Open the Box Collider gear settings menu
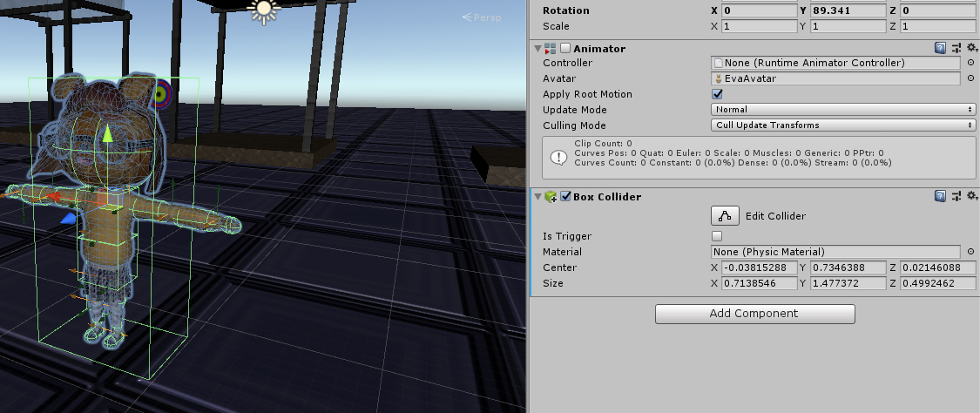Screen dimensions: 980x413 pos(970,197)
